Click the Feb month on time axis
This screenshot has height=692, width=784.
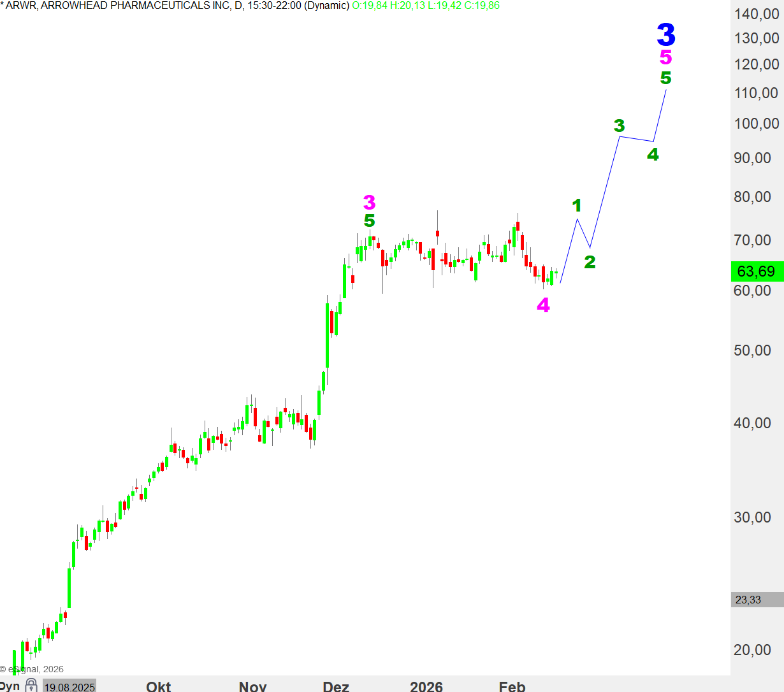pyautogui.click(x=512, y=686)
